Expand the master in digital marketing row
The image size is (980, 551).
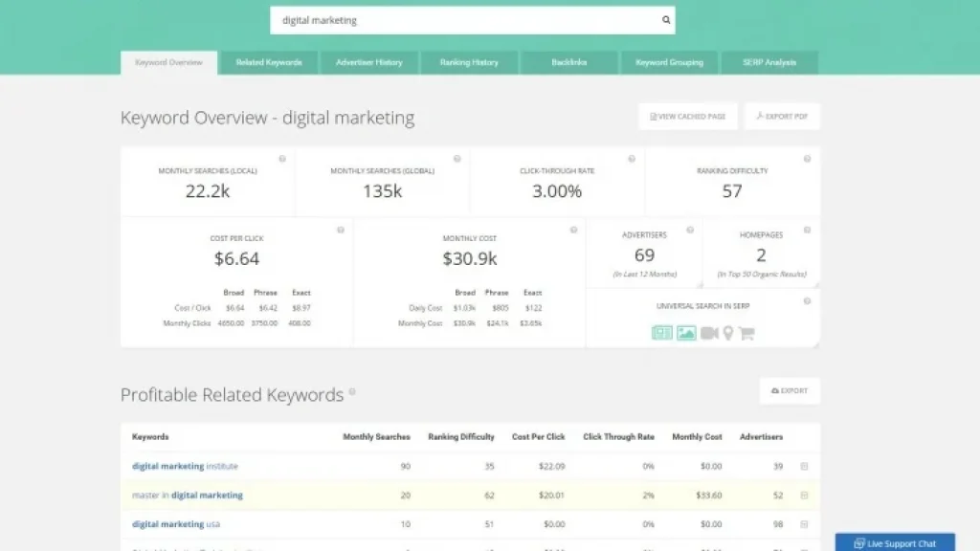point(804,496)
